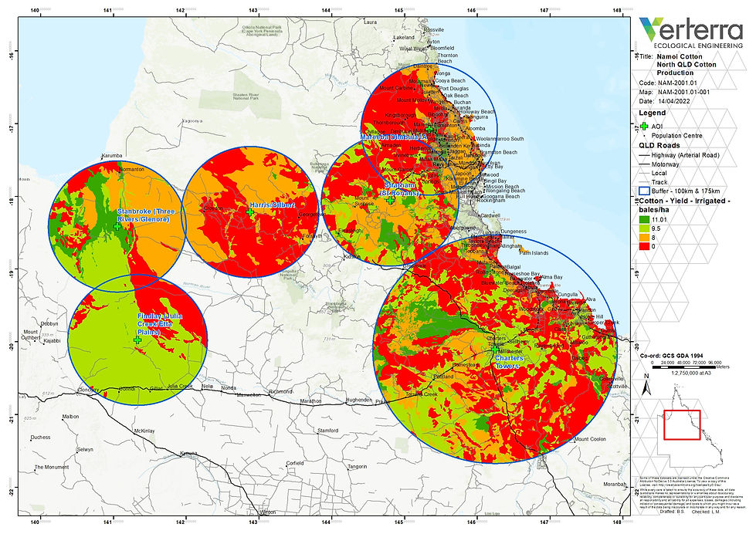Click the AOI cross at Stratham (St Ronans)
This screenshot has width=756, height=534.
click(x=391, y=199)
